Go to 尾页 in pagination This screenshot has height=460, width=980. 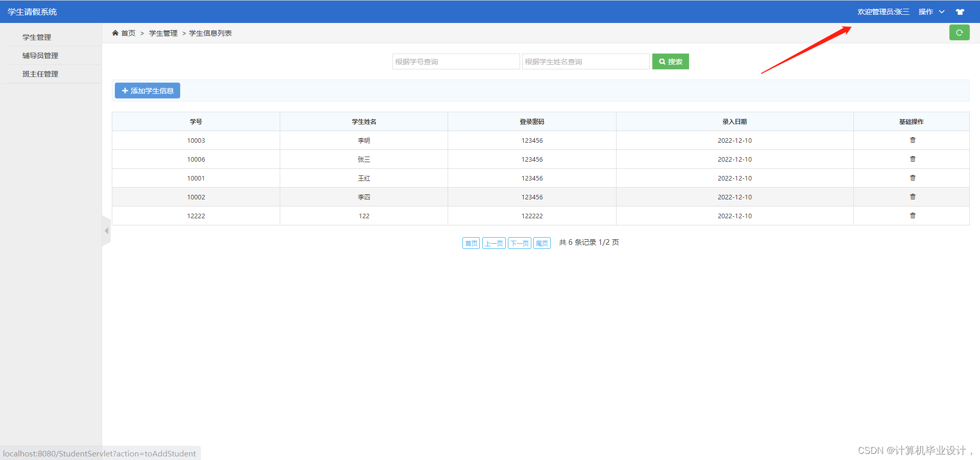coord(542,243)
